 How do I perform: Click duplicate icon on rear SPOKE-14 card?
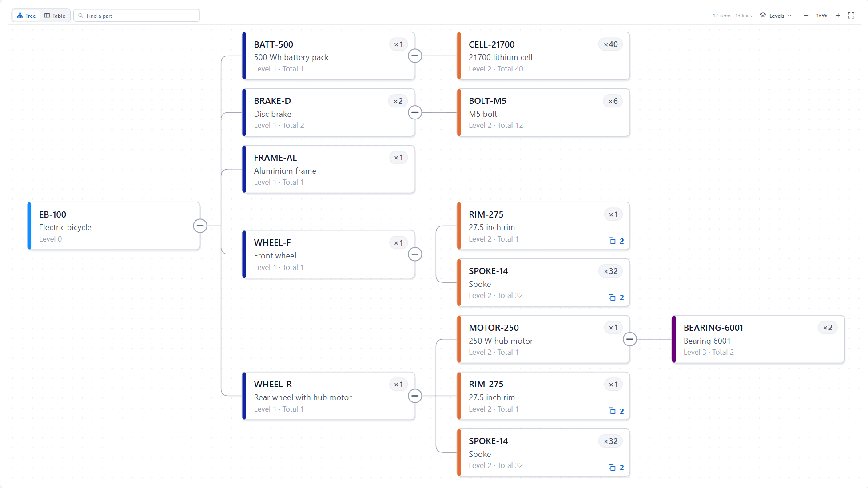pos(612,468)
